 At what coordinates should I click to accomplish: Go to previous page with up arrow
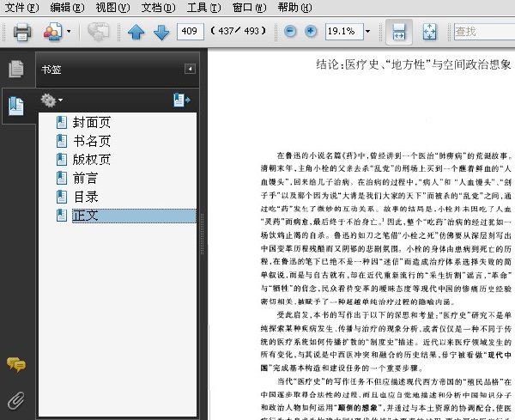click(x=136, y=32)
